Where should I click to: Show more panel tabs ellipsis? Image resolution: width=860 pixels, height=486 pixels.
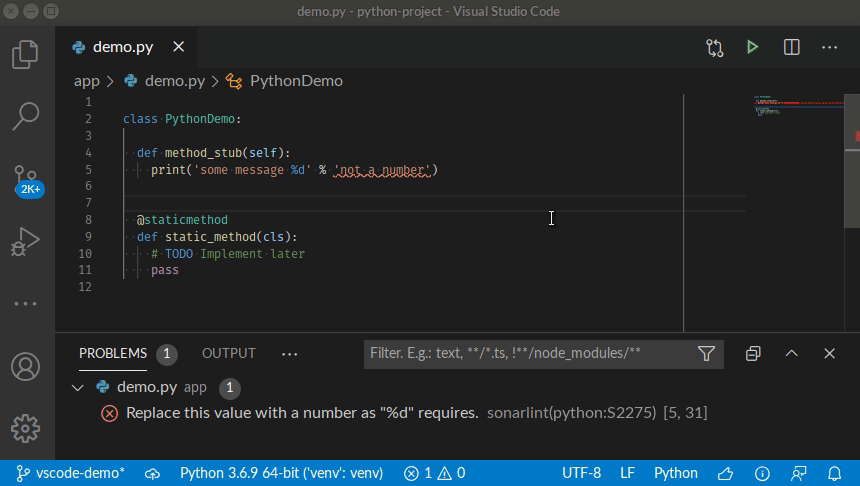(x=290, y=354)
